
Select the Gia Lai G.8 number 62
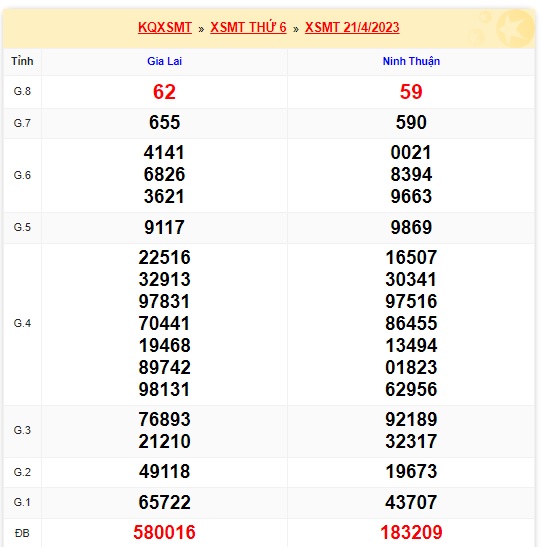tap(164, 92)
